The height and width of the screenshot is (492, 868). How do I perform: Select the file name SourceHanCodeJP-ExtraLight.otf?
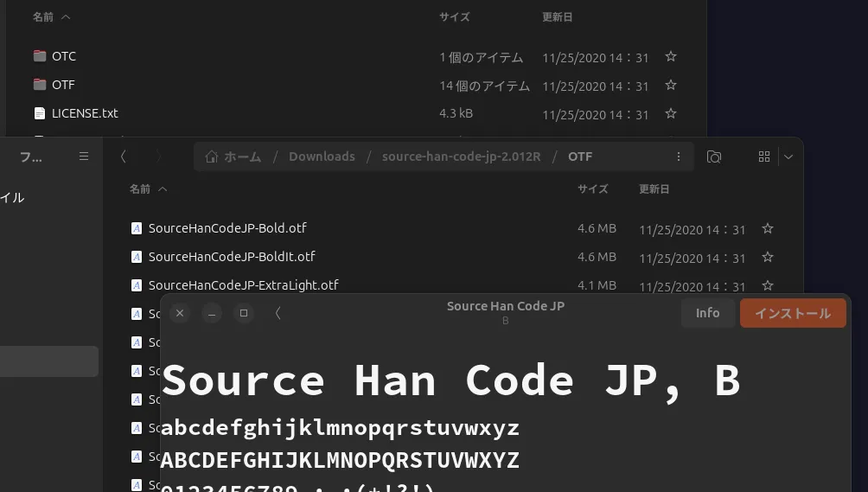244,285
